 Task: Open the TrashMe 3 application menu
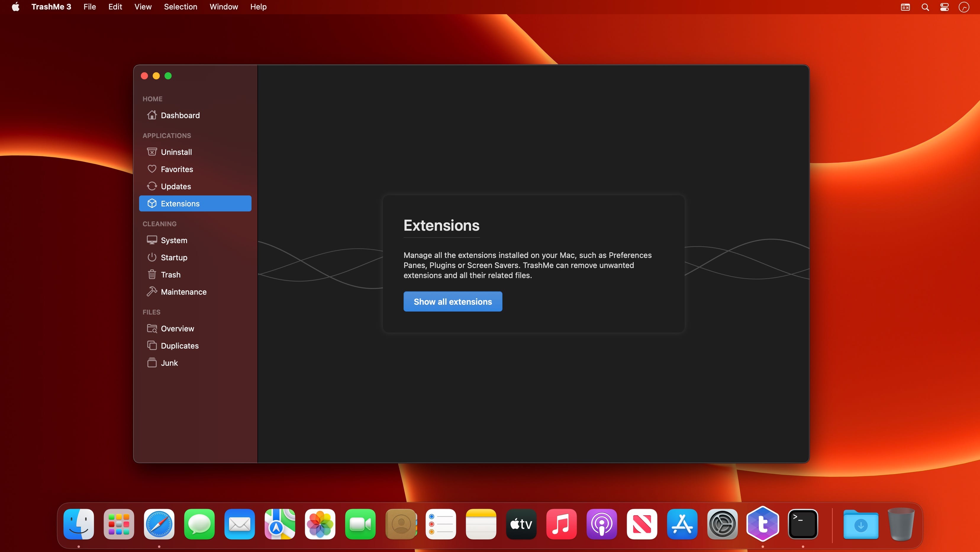pos(51,7)
